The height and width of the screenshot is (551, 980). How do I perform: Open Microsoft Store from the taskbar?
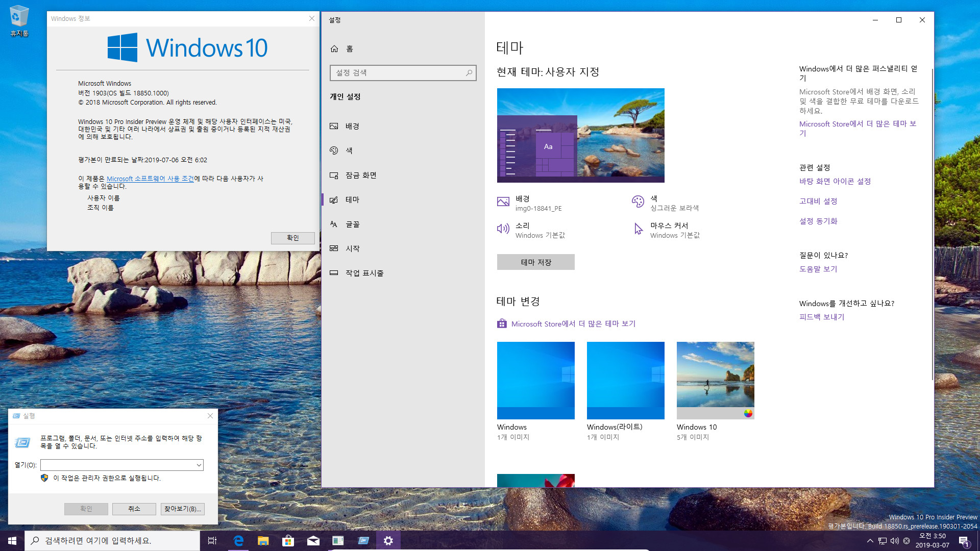click(x=288, y=541)
